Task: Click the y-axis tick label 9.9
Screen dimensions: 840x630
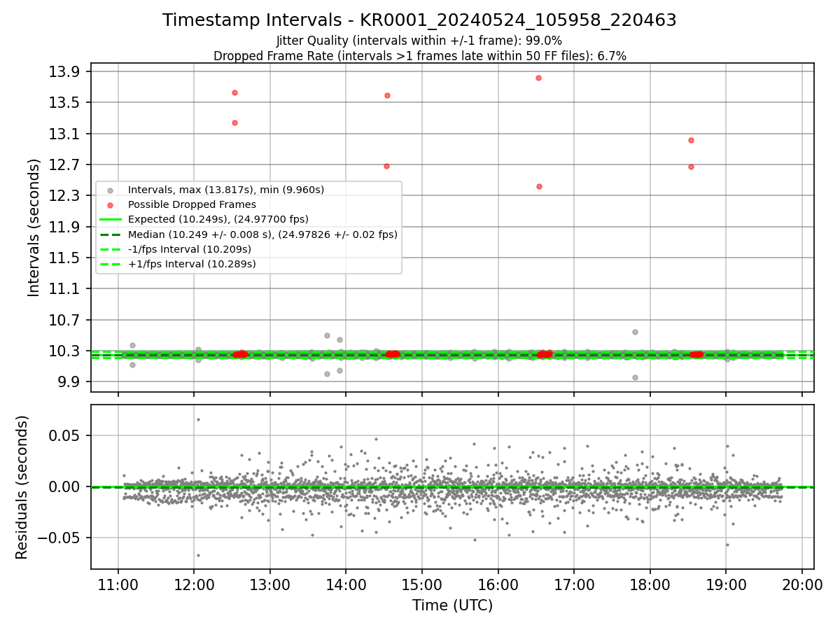Action: click(69, 382)
